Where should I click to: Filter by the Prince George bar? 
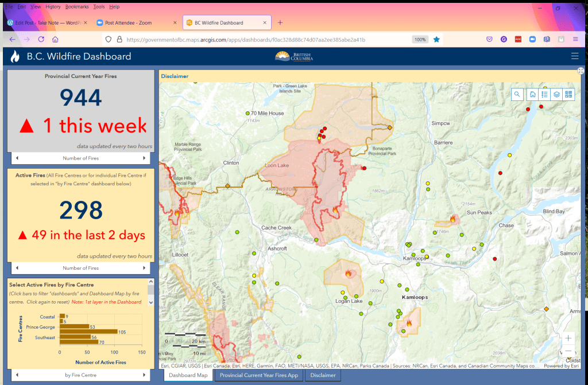tap(75, 326)
